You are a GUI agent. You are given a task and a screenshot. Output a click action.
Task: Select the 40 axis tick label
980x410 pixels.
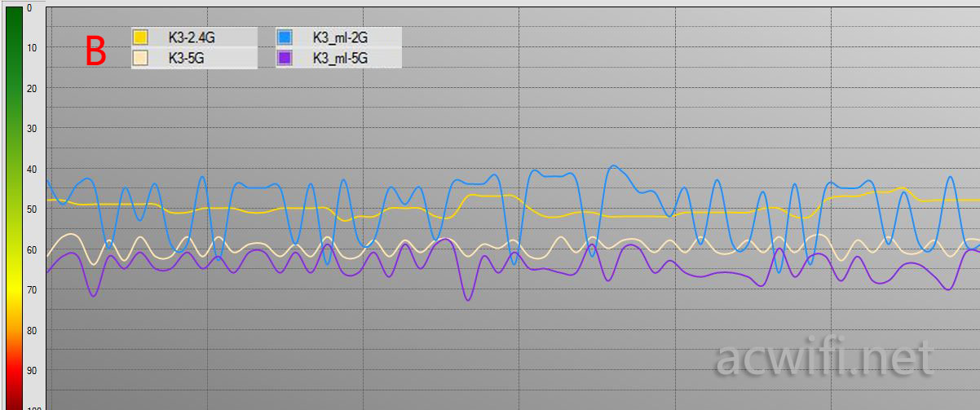(33, 170)
